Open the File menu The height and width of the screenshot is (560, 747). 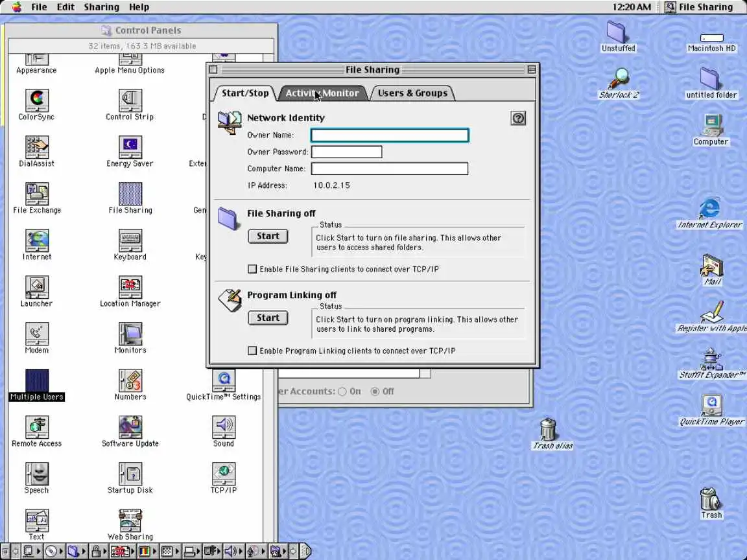tap(39, 7)
